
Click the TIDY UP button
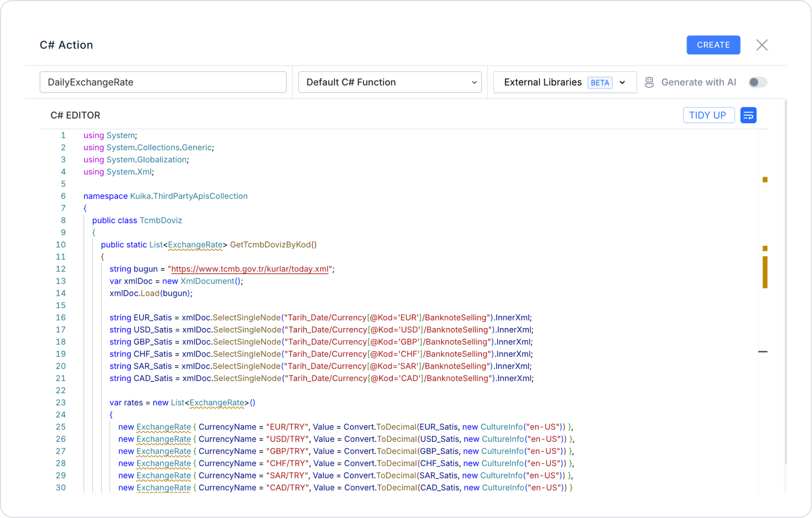[708, 115]
